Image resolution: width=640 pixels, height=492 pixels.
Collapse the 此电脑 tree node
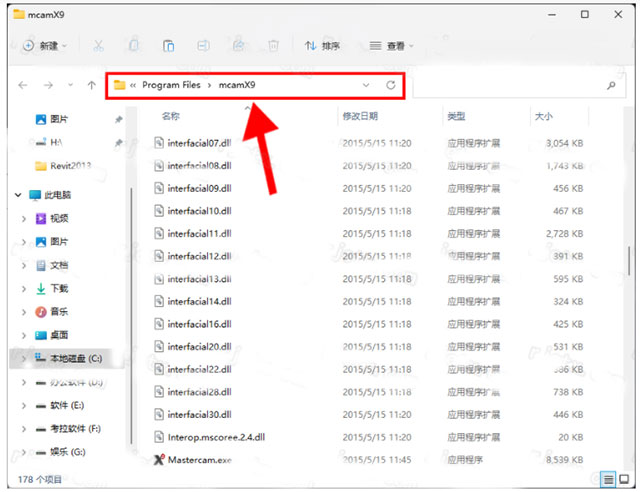18,195
